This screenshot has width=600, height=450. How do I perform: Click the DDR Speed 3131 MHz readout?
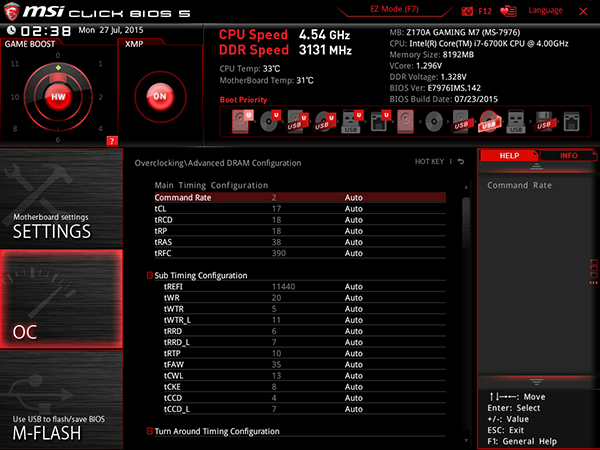[x=285, y=50]
